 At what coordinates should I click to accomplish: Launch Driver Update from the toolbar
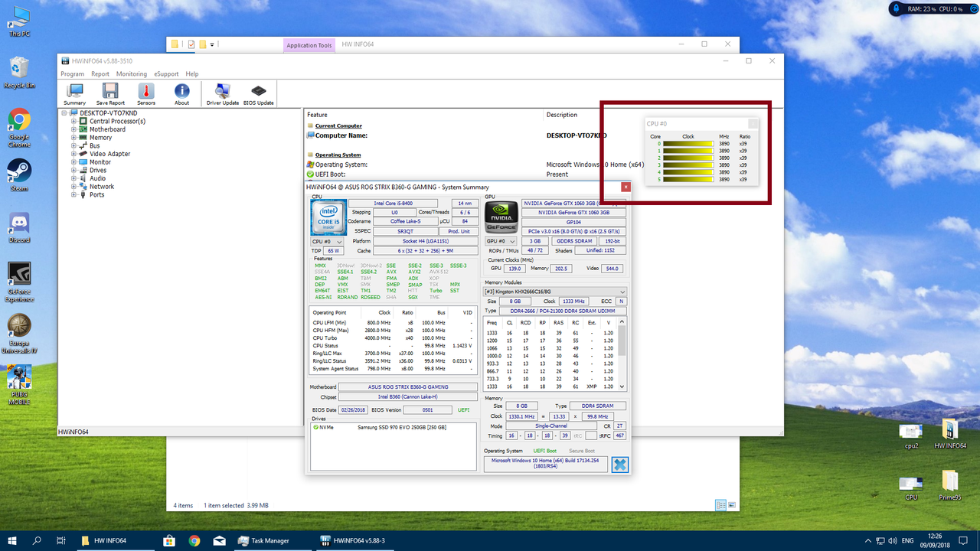pos(223,94)
